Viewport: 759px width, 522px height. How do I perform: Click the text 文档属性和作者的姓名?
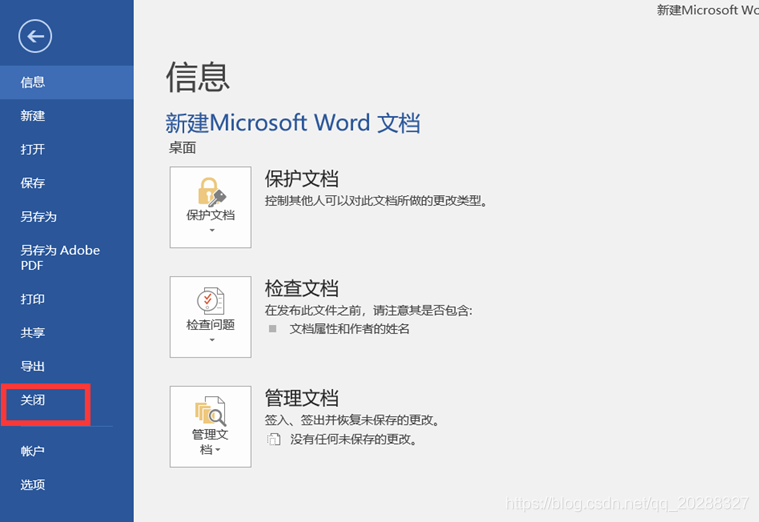coord(349,329)
